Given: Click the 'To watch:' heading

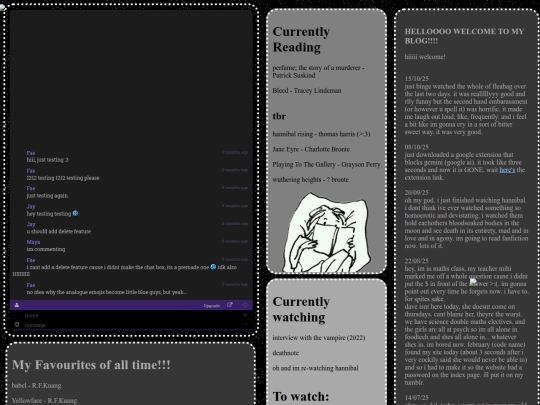Looking at the screenshot, I should [301, 396].
